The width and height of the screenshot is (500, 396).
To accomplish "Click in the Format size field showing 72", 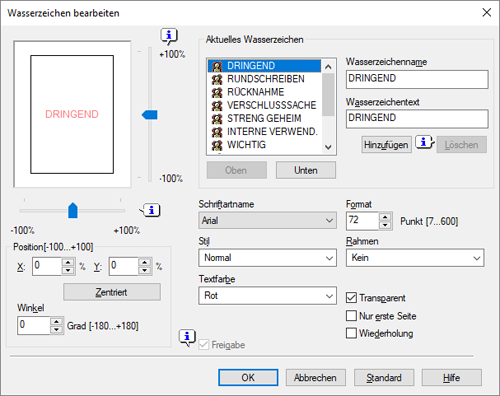I will tap(363, 221).
